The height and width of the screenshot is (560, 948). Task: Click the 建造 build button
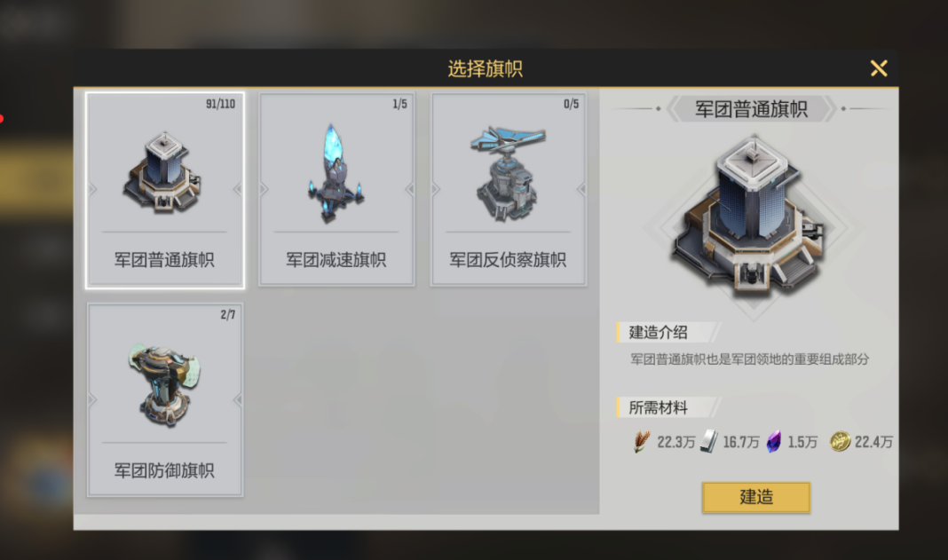click(755, 497)
